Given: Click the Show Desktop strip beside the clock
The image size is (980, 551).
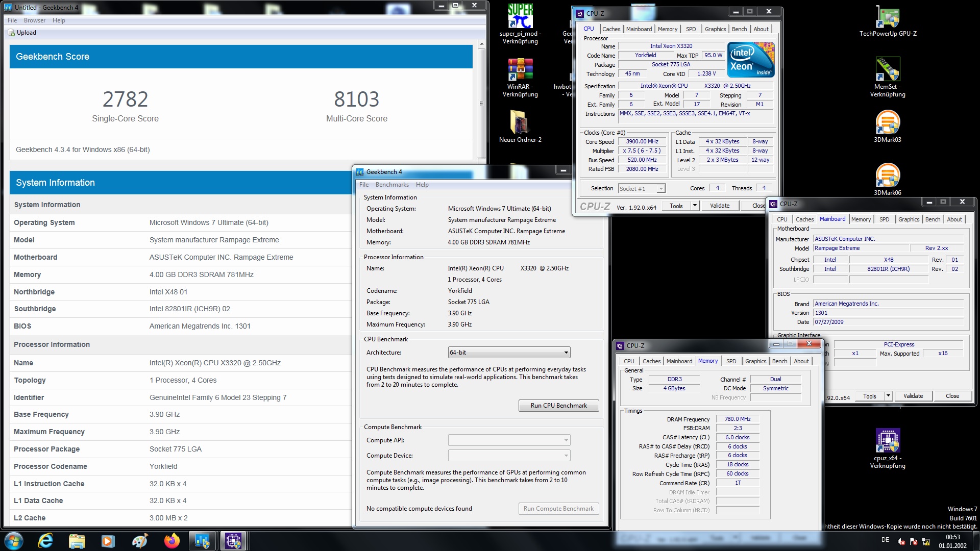Looking at the screenshot, I should click(x=976, y=541).
